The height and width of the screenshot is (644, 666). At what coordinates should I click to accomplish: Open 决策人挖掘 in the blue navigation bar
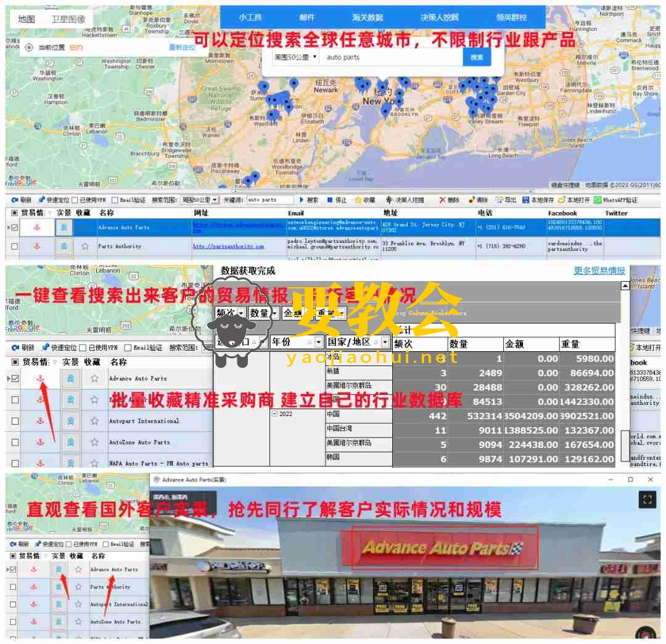point(439,17)
